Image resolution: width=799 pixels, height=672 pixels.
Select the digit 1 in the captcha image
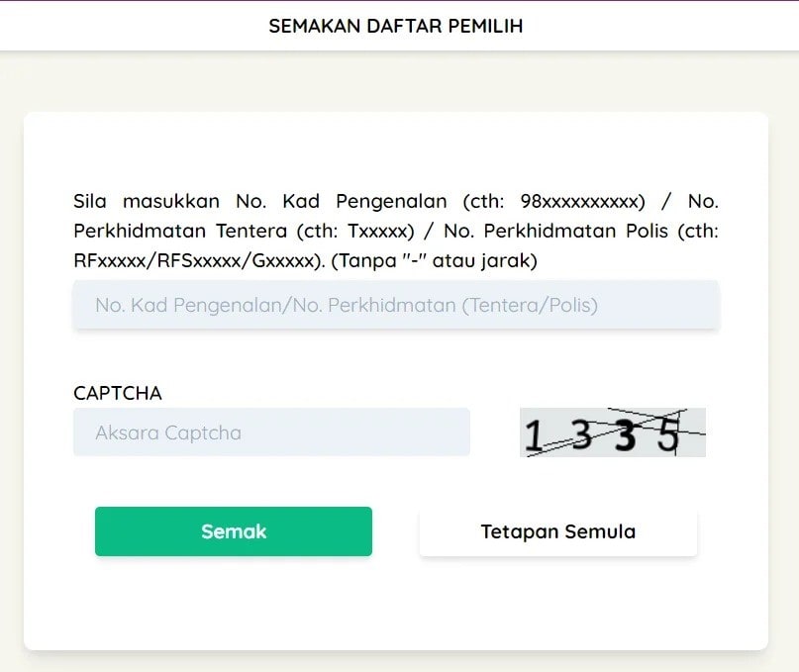534,435
